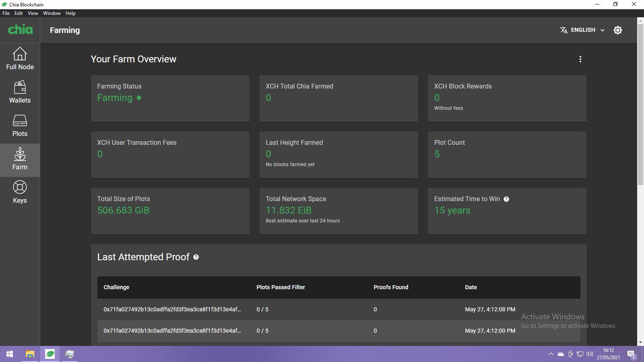644x362 pixels.
Task: Click the Plot Count value 5
Action: [437, 154]
